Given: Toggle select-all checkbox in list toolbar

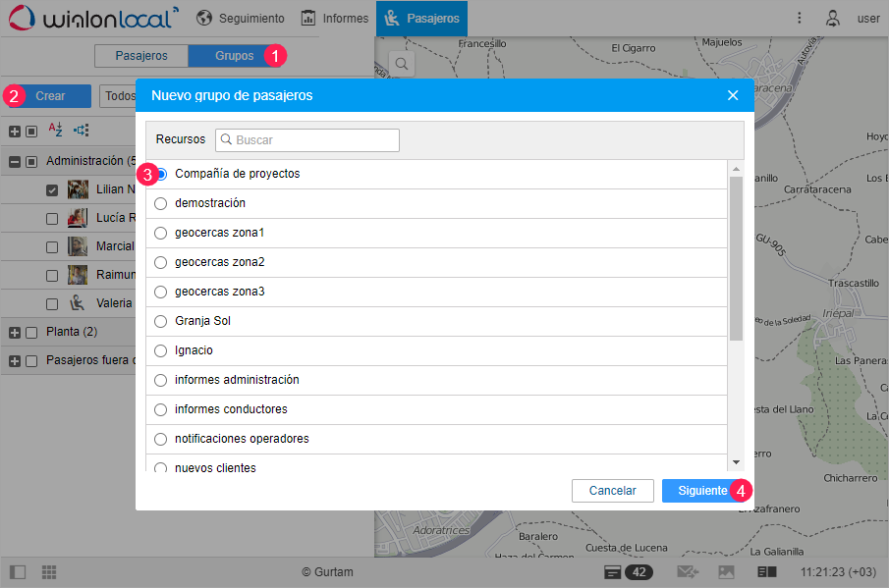Looking at the screenshot, I should coord(31,132).
